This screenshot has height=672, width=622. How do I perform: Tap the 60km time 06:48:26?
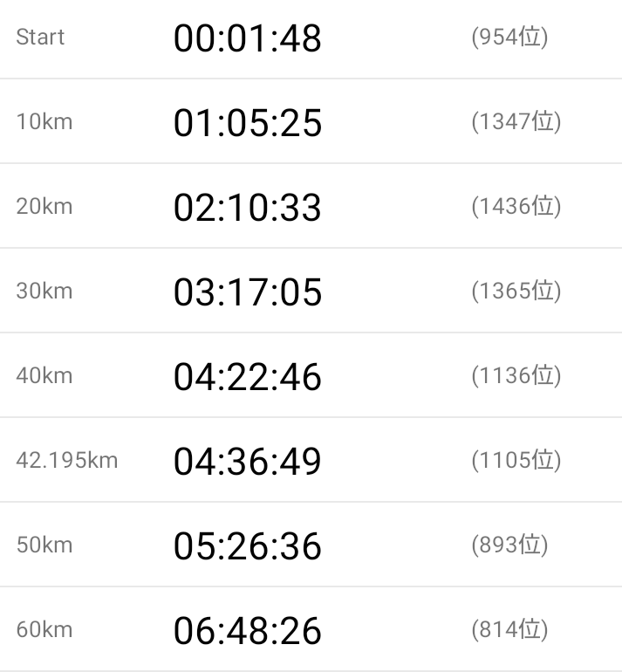pos(247,631)
